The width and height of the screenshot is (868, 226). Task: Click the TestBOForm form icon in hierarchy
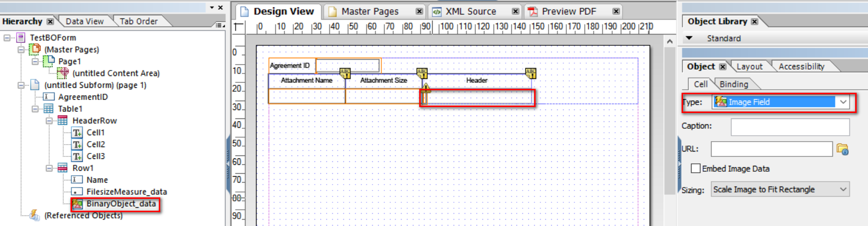tap(21, 38)
